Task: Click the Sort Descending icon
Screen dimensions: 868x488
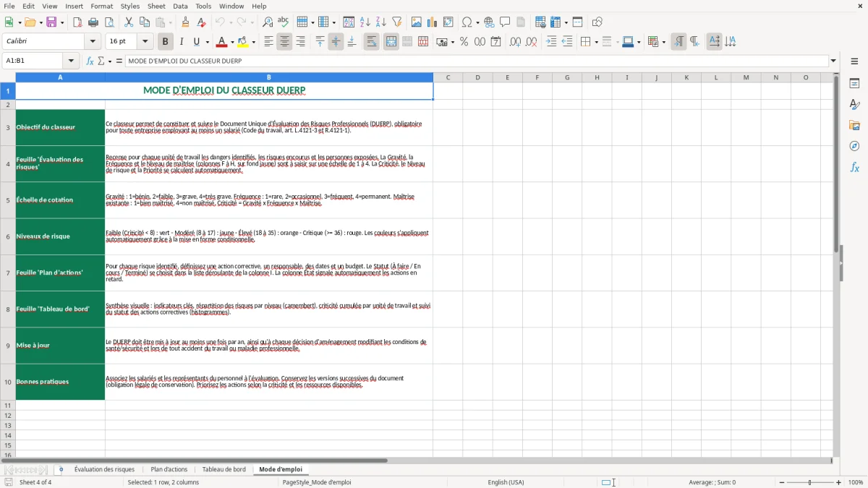Action: click(x=380, y=22)
